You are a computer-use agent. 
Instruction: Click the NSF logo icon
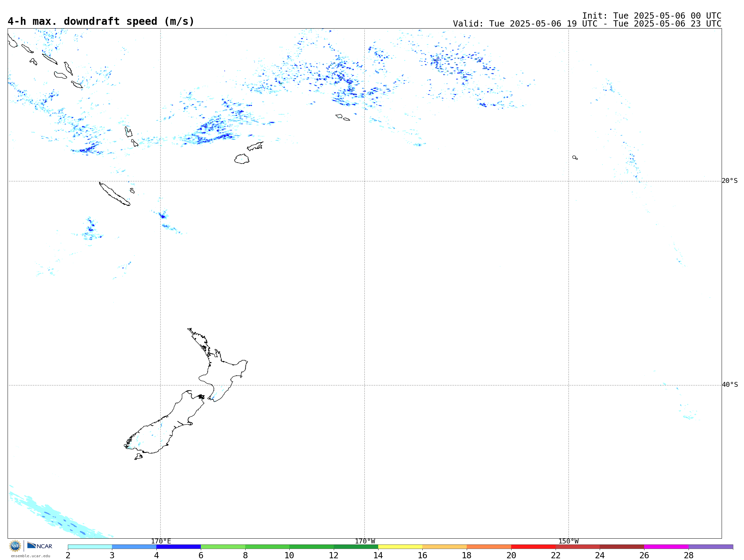click(x=15, y=546)
